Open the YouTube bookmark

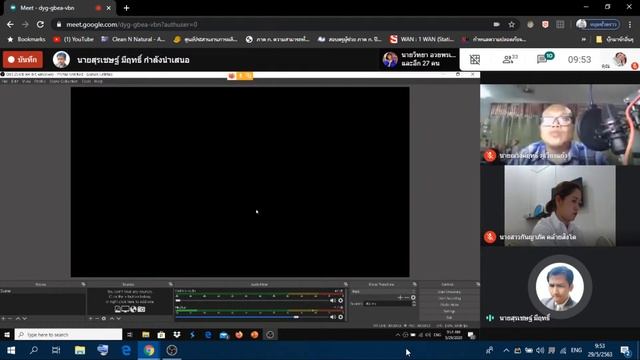point(73,39)
